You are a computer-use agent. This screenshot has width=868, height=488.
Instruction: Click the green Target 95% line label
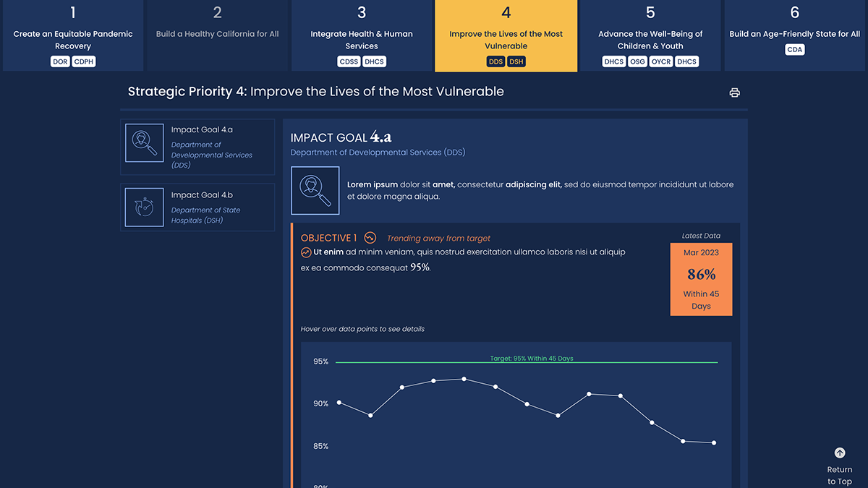532,359
